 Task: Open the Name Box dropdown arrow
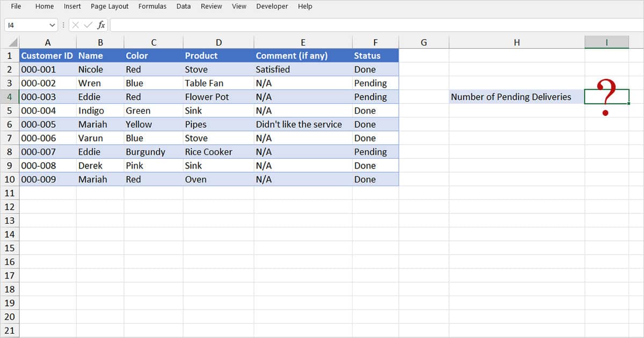pyautogui.click(x=52, y=24)
